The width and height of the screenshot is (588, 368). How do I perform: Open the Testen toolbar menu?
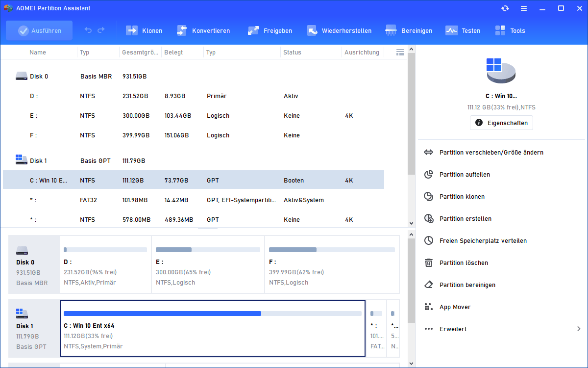point(463,30)
